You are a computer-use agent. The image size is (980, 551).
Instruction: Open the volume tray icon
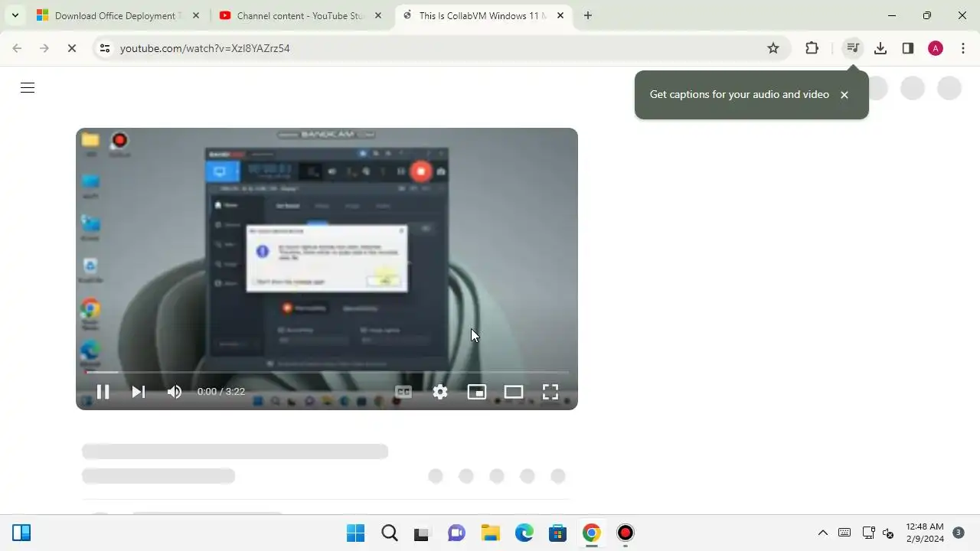tap(888, 533)
